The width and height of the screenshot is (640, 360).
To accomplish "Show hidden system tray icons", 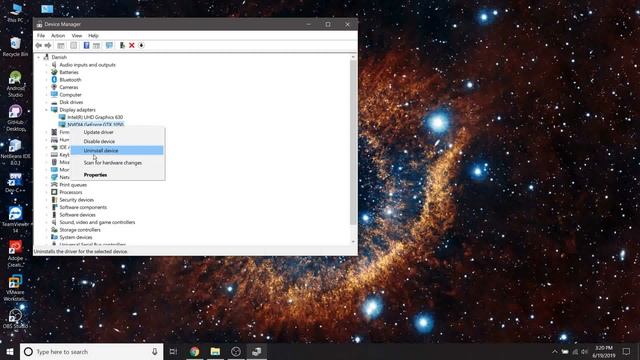I will (x=554, y=351).
